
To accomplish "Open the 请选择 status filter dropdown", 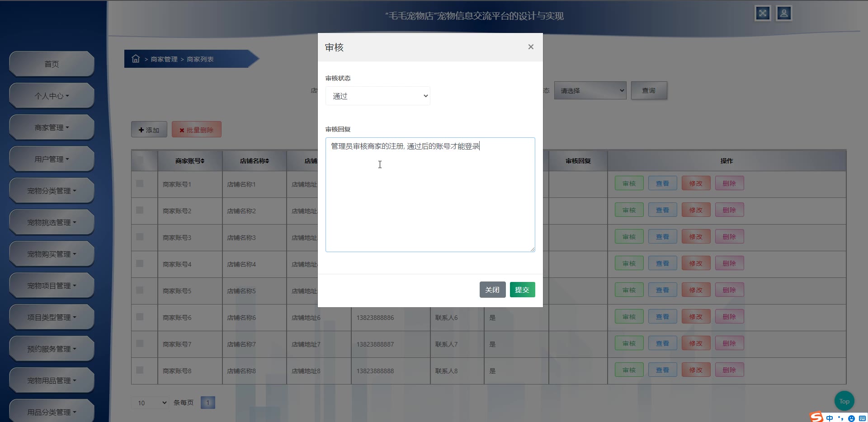I will 590,90.
